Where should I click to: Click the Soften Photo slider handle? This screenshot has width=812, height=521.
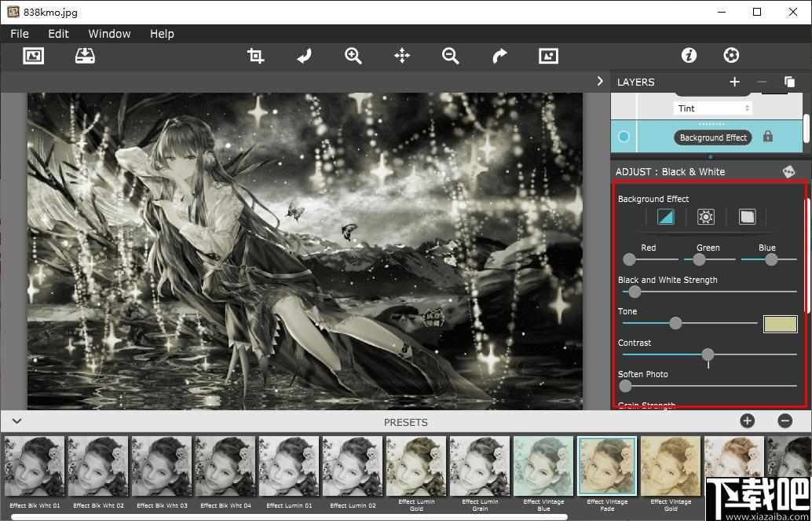click(x=626, y=386)
